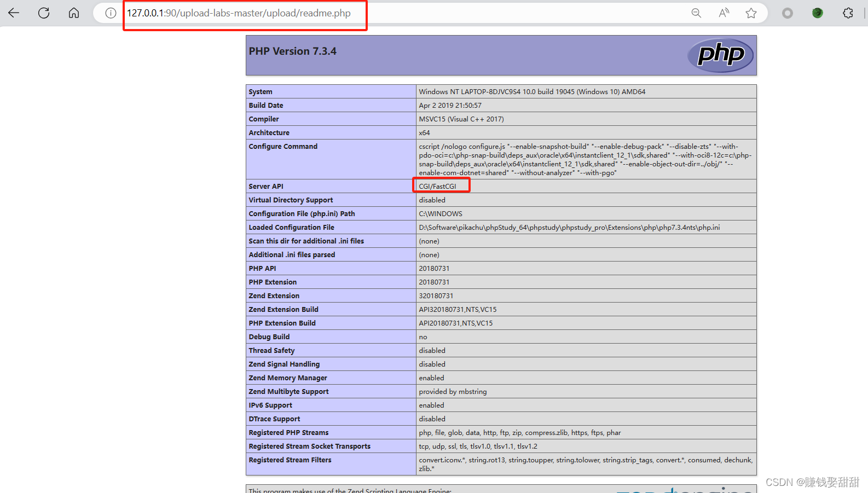
Task: Select 'Scan this dir for additional .ini files'
Action: pyautogui.click(x=306, y=241)
